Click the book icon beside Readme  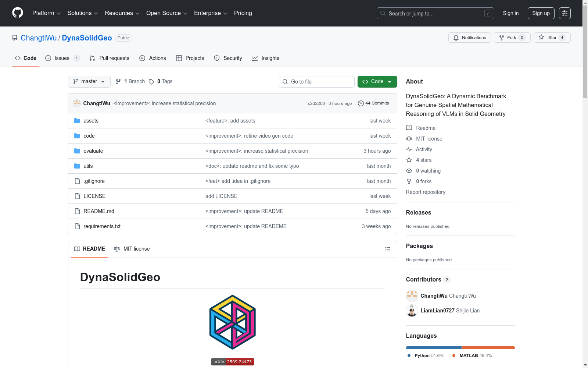(409, 128)
